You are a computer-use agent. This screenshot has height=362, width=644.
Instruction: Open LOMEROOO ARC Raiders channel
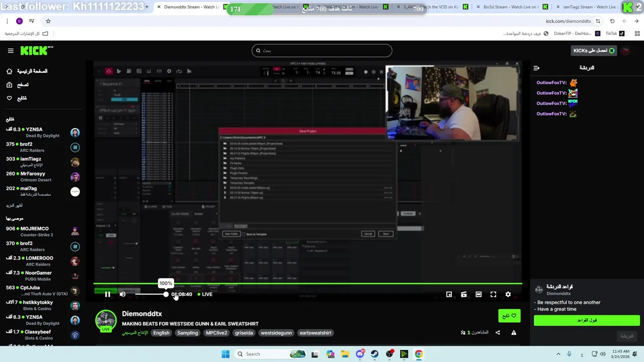click(x=43, y=261)
